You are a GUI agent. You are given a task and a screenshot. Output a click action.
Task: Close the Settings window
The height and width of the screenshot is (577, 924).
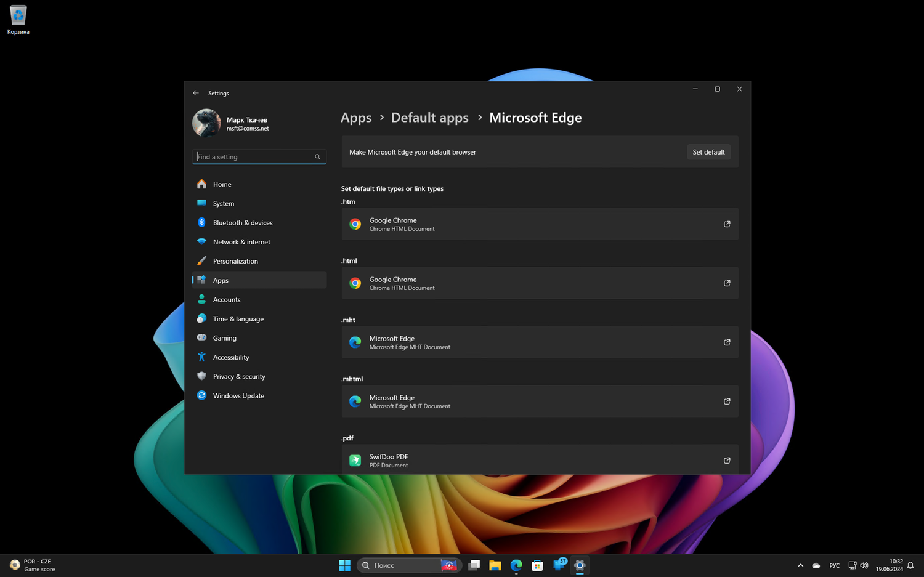point(740,89)
